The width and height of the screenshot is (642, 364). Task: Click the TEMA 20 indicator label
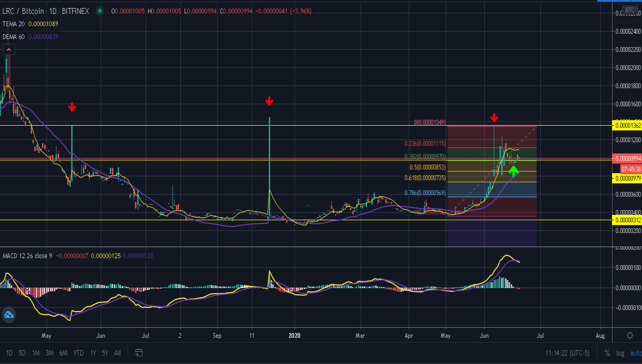point(14,24)
